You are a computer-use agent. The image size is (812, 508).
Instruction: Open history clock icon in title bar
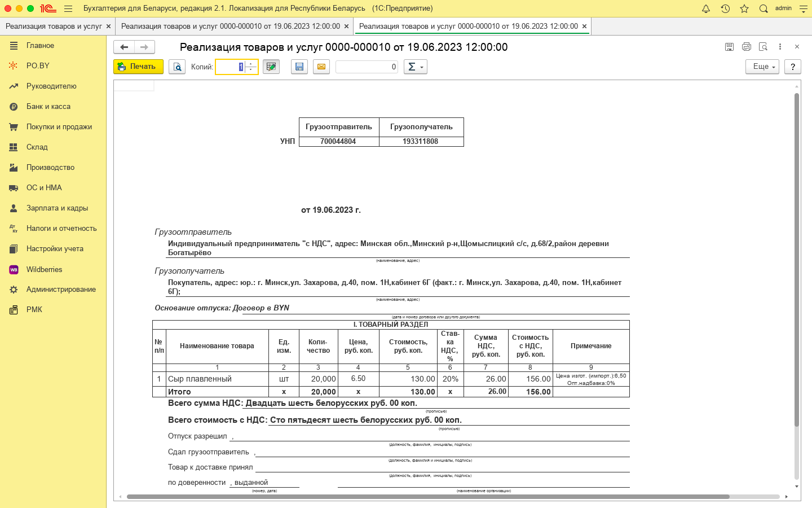(725, 8)
